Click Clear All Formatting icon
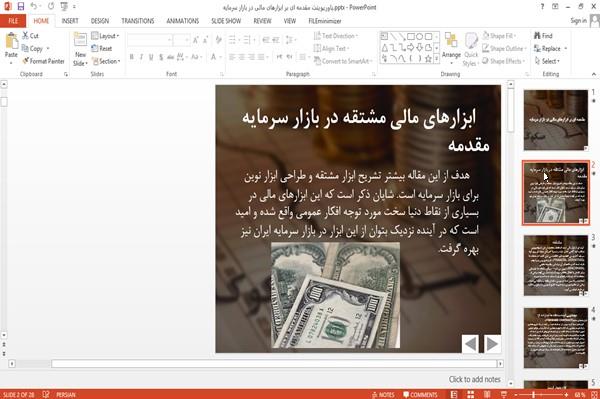The width and height of the screenshot is (600, 399). pyautogui.click(x=218, y=39)
